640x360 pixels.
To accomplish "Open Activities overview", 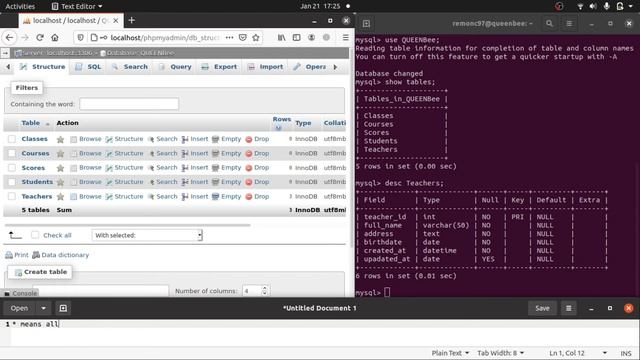I will tap(20, 6).
